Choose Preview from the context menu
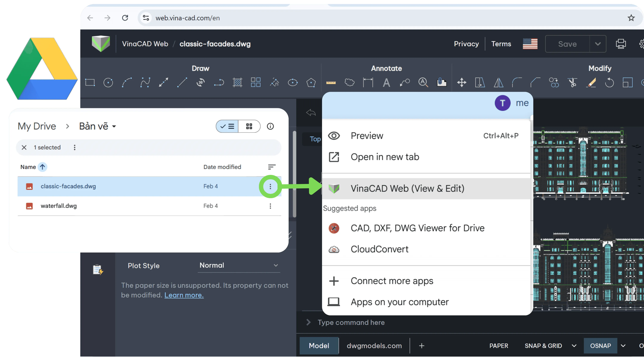644x362 pixels. pos(426,136)
